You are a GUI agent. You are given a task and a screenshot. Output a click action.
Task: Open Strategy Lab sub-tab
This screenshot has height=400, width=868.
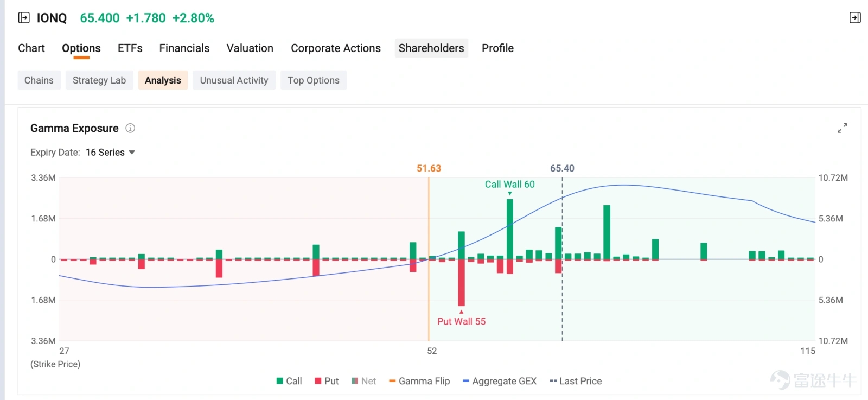click(99, 80)
